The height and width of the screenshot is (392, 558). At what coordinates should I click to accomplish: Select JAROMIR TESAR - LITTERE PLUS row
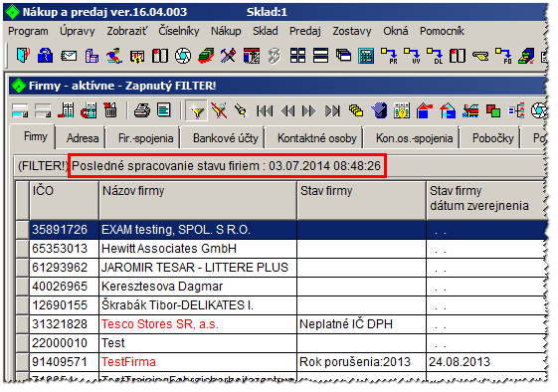tap(281, 268)
